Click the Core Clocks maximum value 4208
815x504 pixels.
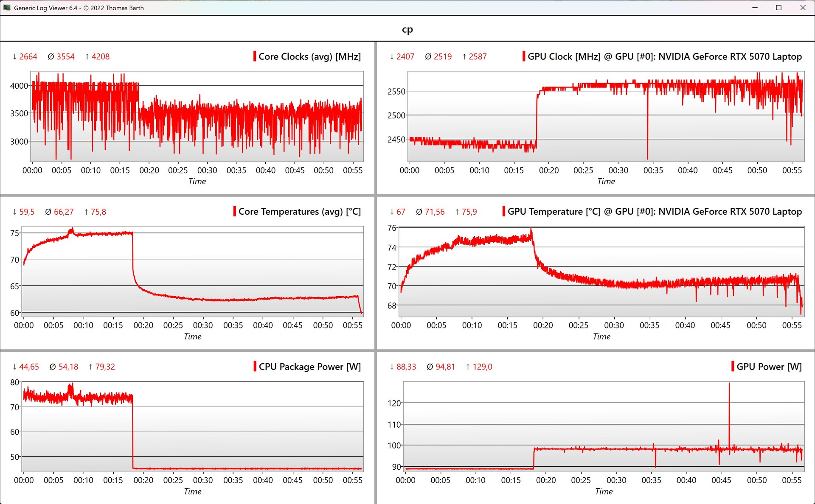[100, 56]
